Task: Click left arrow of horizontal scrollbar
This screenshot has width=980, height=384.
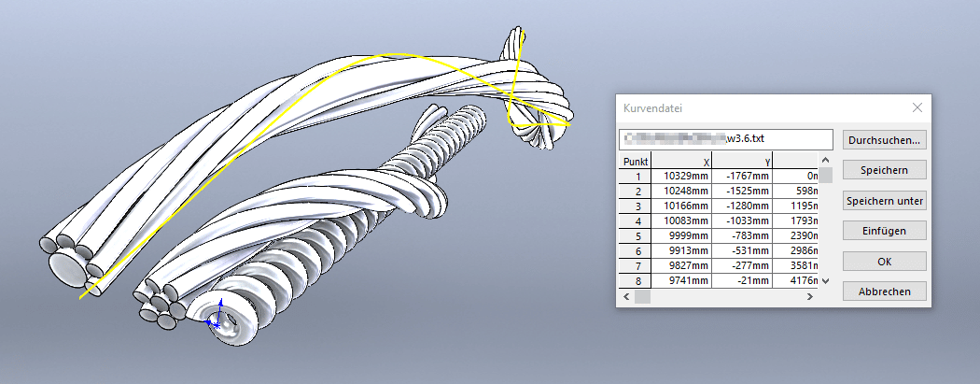Action: (x=624, y=297)
